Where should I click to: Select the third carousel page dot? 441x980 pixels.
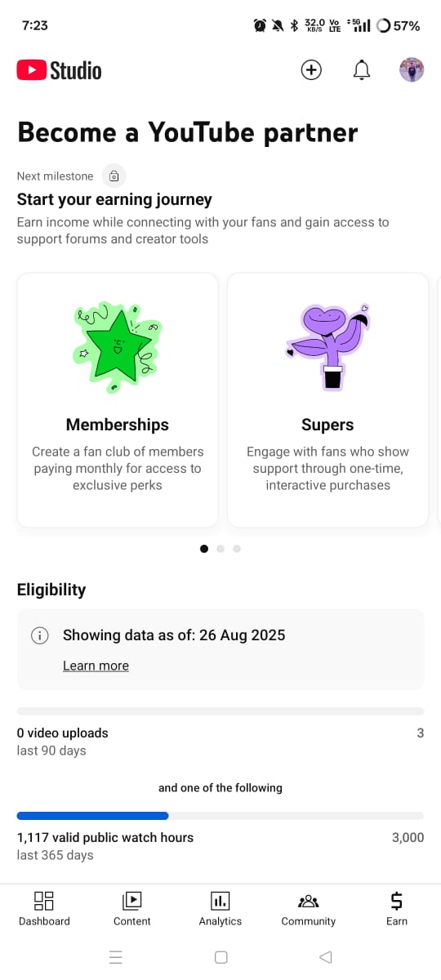point(237,549)
